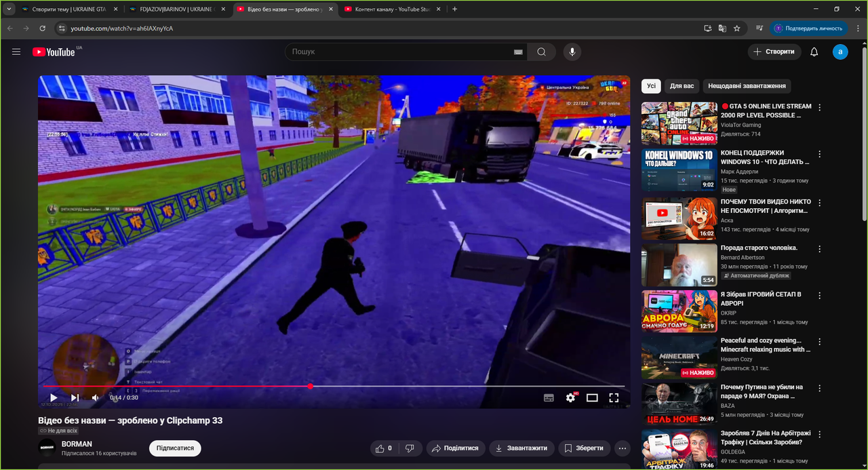
Task: Open the BORMAN channel avatar
Action: coord(47,448)
